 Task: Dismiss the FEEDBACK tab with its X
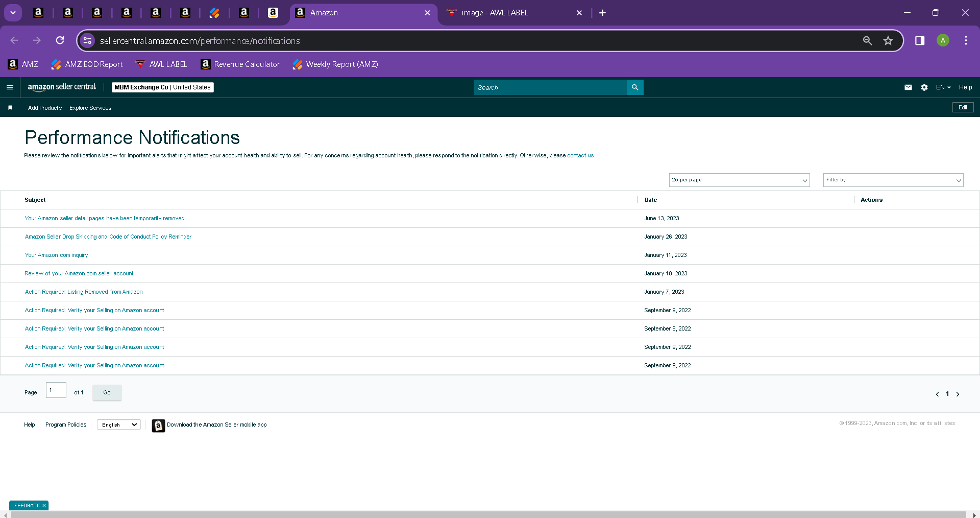[x=44, y=505]
